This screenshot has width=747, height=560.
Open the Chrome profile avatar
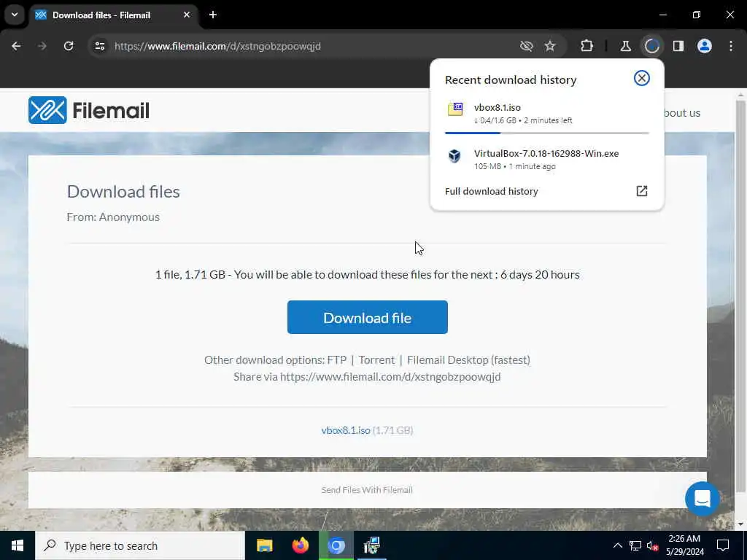click(x=705, y=46)
